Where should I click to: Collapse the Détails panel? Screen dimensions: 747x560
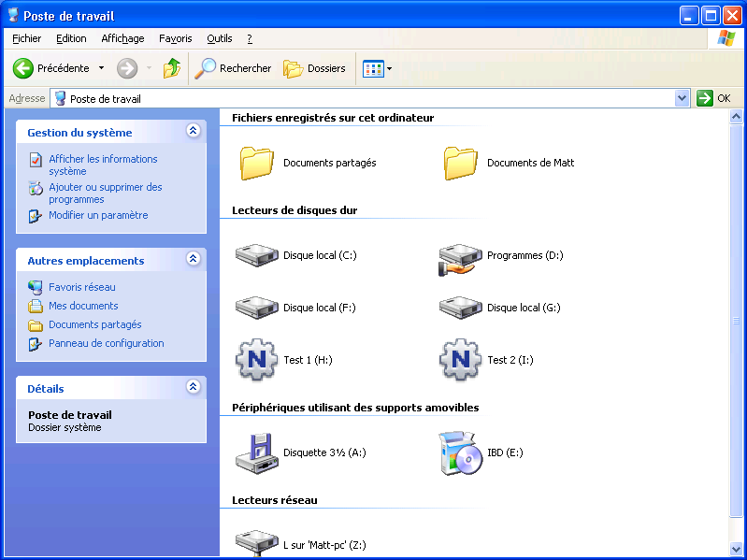click(x=193, y=386)
